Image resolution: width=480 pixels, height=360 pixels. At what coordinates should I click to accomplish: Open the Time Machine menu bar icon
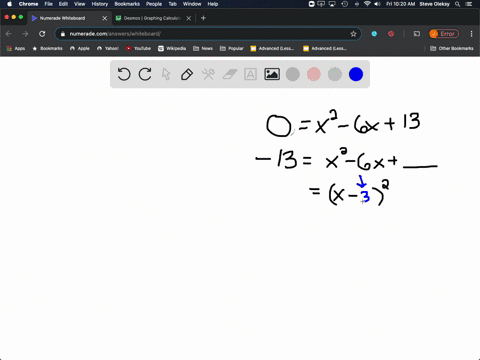[345, 4]
